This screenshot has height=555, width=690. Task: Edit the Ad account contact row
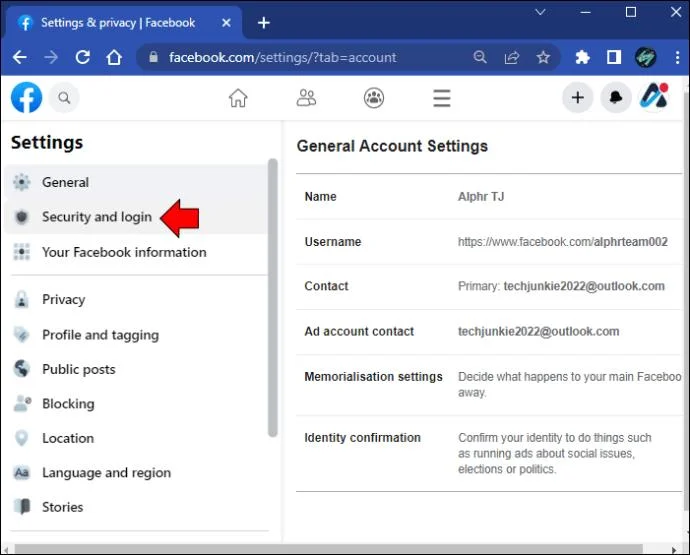click(x=489, y=332)
